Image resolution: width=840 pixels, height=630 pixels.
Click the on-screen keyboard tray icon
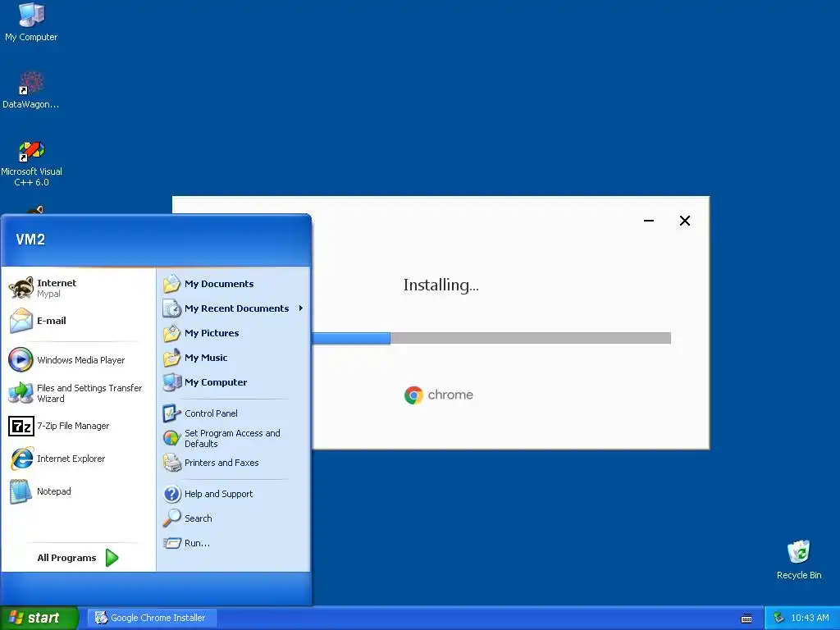[746, 619]
